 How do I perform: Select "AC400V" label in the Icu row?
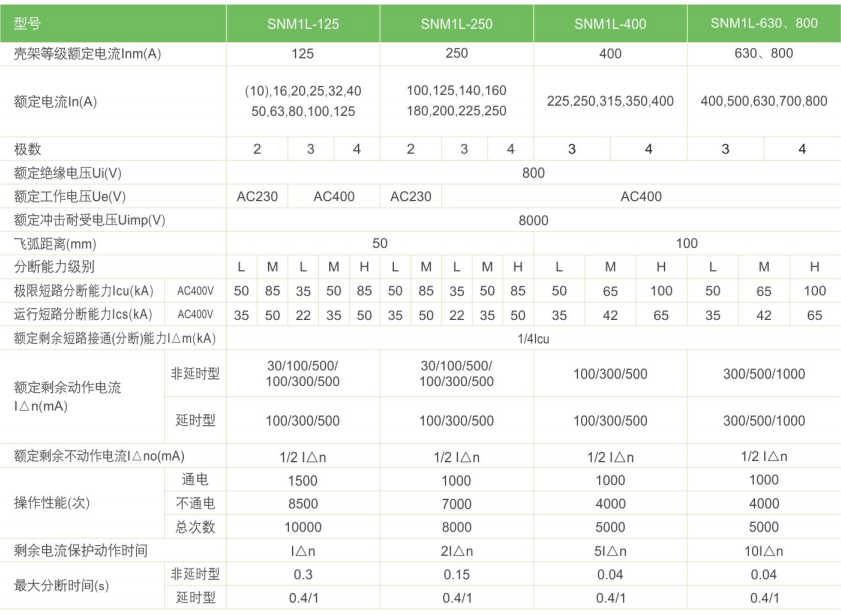195,291
